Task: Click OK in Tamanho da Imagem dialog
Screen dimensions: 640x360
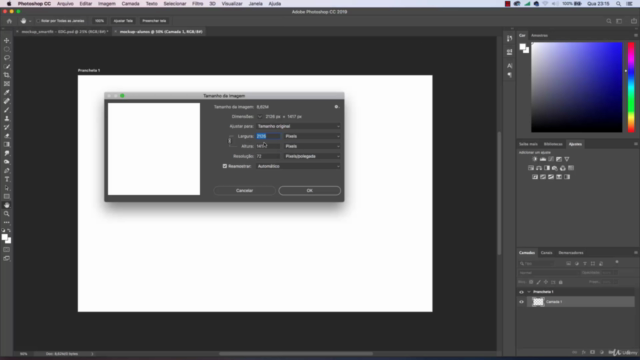Action: point(309,191)
